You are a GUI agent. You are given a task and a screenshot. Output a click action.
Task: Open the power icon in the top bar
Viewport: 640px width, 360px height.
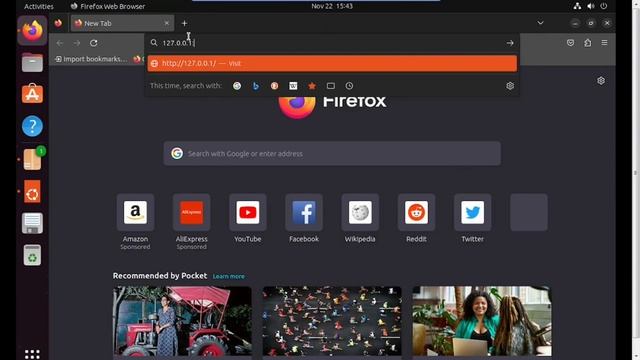(x=603, y=6)
